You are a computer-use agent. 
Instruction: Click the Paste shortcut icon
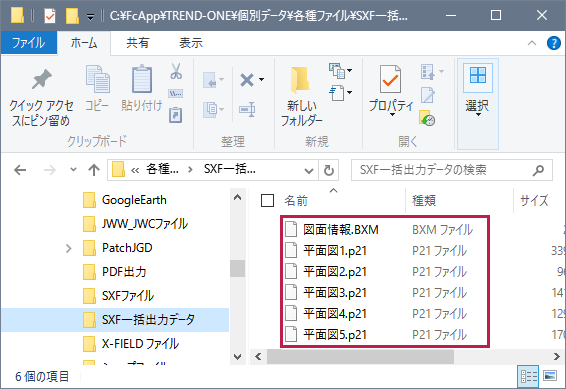click(x=176, y=115)
